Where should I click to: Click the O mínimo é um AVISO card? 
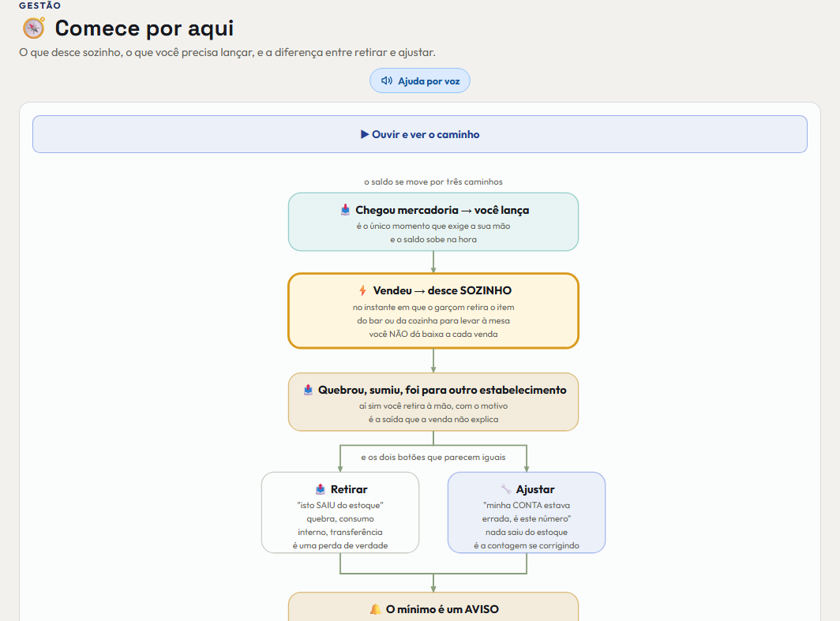pos(433,607)
